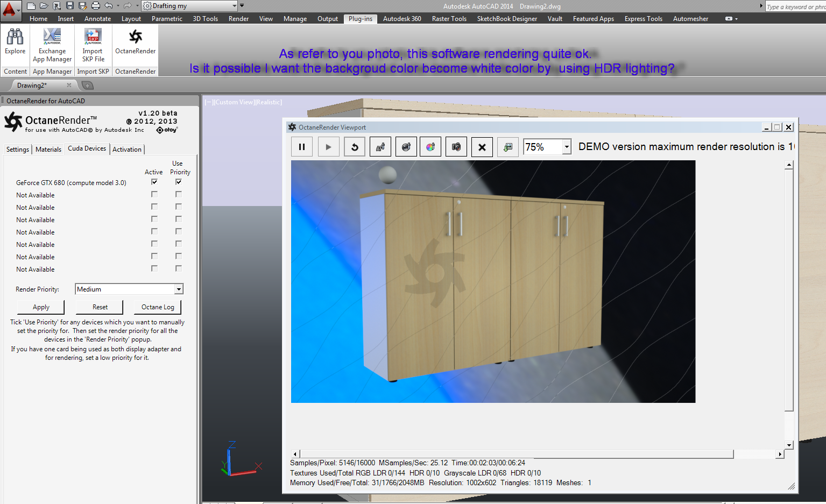The image size is (826, 504).
Task: Open the Octane Log
Action: [x=158, y=307]
